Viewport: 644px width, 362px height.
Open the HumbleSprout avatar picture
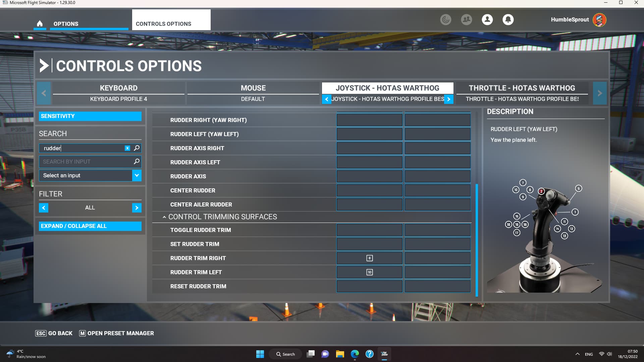click(x=600, y=20)
